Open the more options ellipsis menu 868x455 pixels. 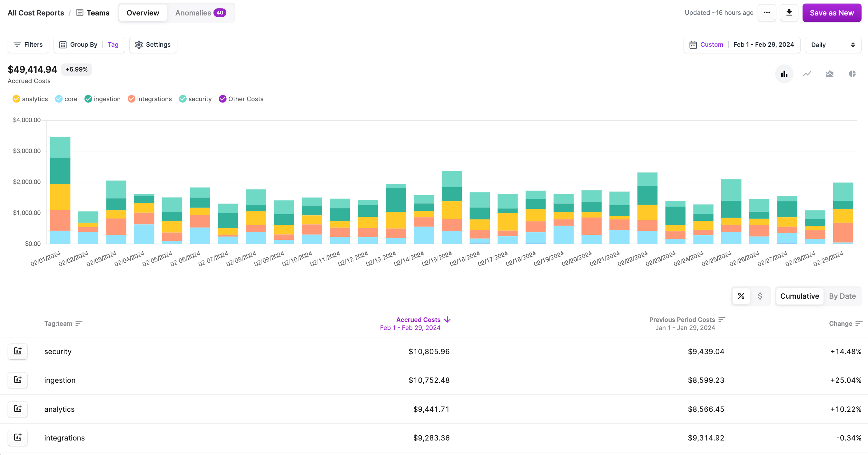766,13
